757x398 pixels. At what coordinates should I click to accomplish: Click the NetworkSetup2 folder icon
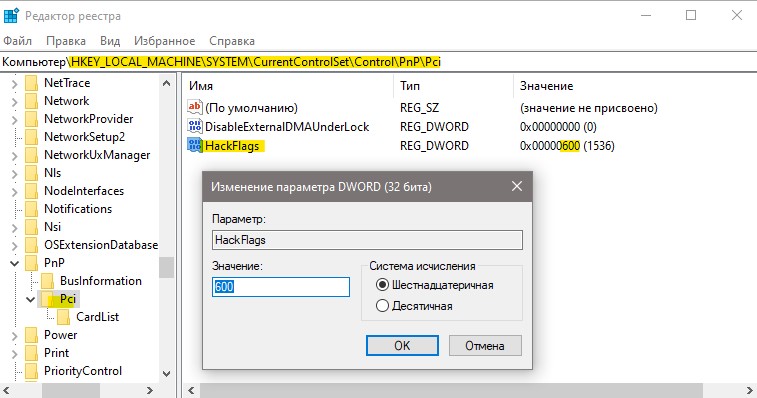tap(31, 137)
